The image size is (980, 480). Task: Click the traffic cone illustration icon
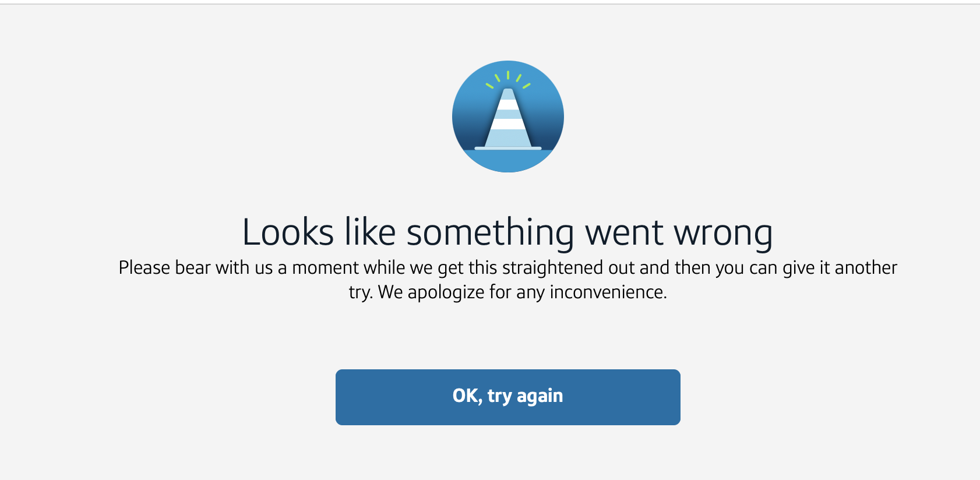click(x=508, y=117)
